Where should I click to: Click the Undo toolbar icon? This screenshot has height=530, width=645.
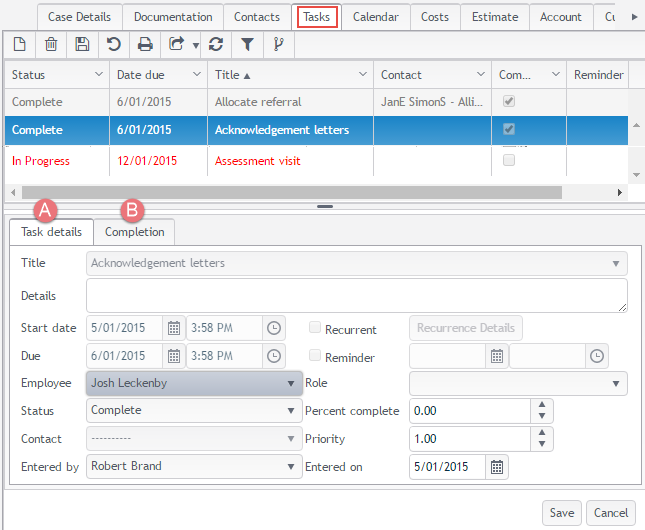click(x=113, y=44)
